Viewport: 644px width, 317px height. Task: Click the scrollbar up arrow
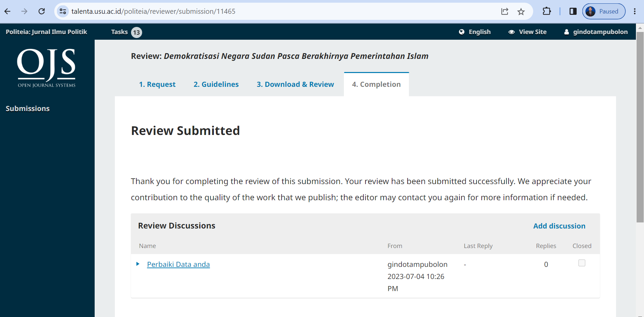pyautogui.click(x=640, y=27)
